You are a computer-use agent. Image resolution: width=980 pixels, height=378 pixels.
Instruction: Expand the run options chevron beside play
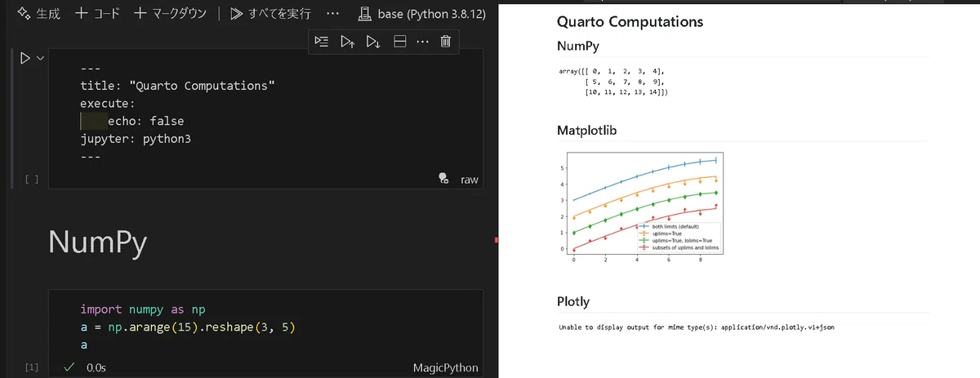point(40,58)
